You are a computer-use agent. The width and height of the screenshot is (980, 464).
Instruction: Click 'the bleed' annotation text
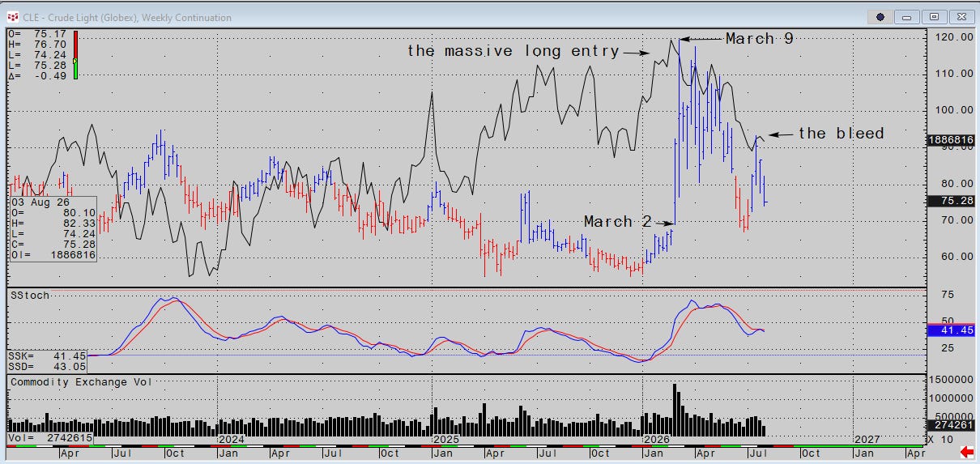tap(842, 133)
